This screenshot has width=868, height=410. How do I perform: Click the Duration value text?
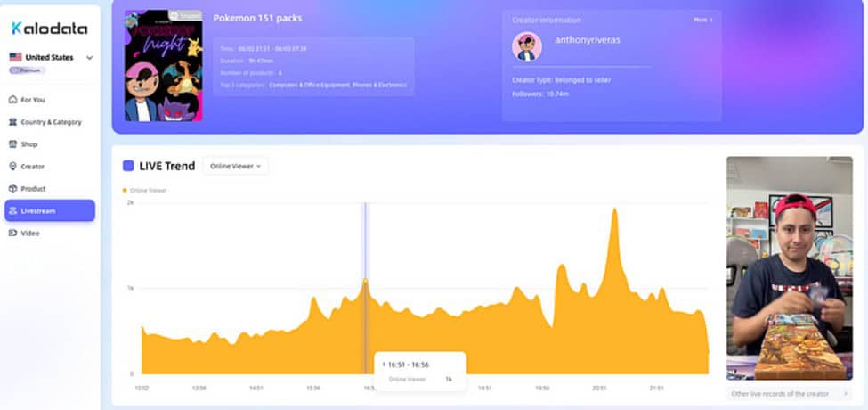point(260,61)
